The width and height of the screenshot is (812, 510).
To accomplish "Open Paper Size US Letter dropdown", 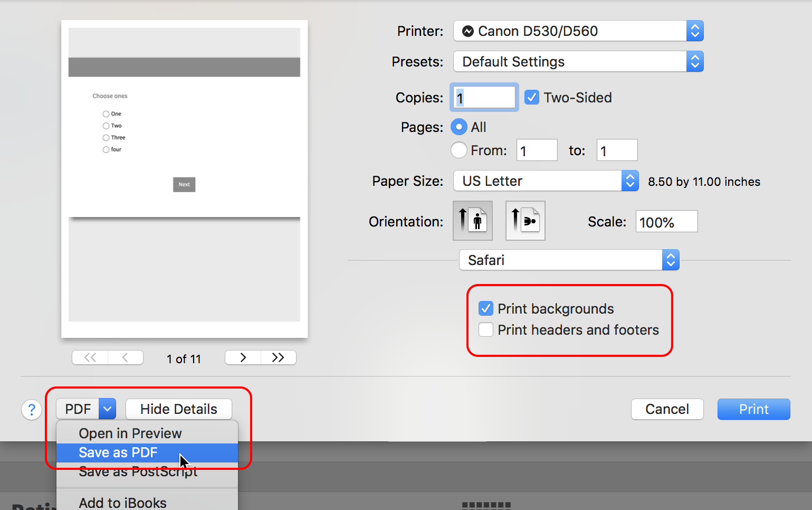I will pyautogui.click(x=546, y=181).
